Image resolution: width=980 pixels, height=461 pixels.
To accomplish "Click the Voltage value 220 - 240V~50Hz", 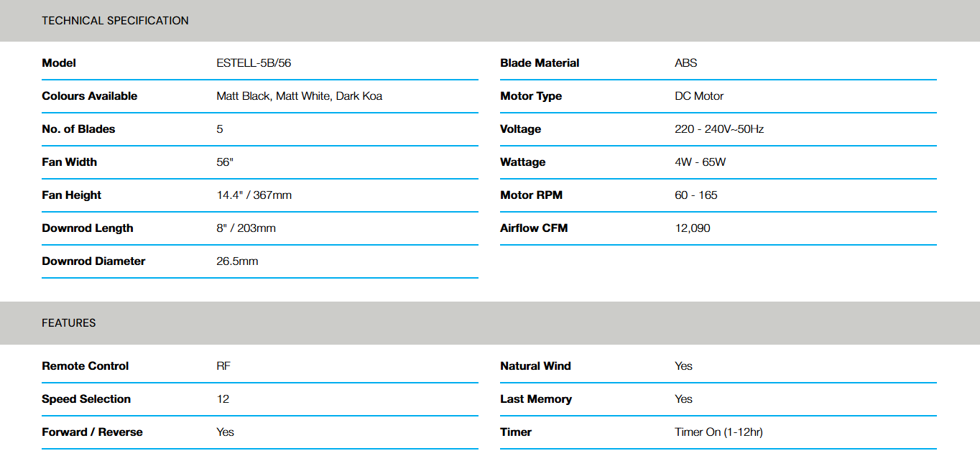I will [x=719, y=129].
